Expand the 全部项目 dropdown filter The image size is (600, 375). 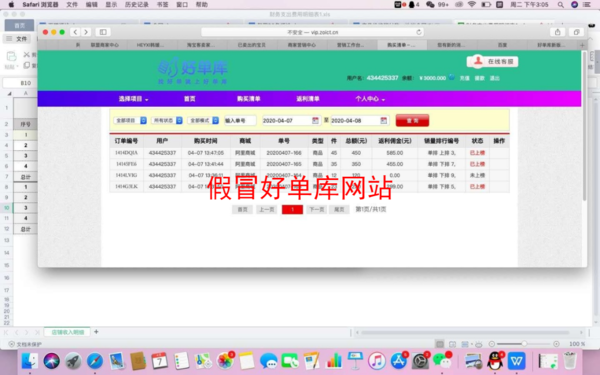(130, 121)
